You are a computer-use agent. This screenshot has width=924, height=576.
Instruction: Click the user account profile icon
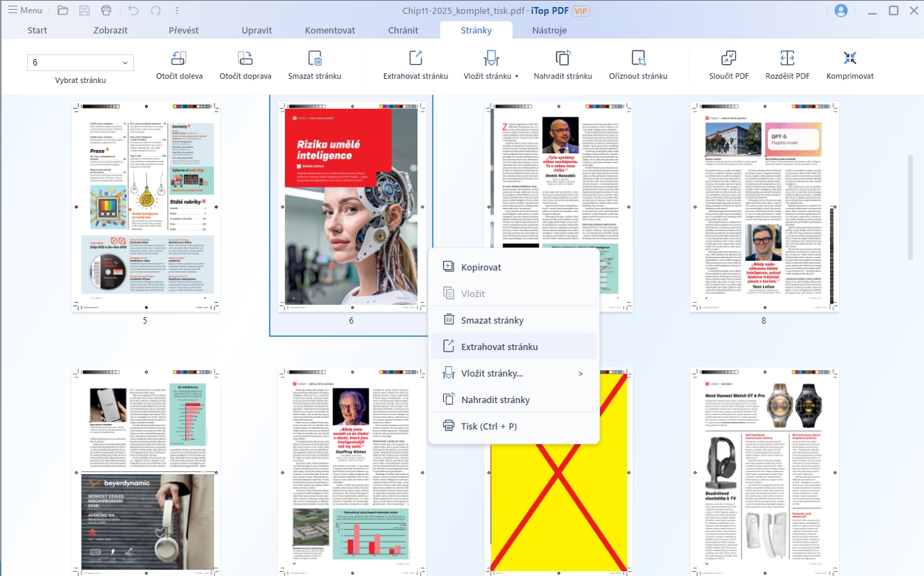[841, 10]
